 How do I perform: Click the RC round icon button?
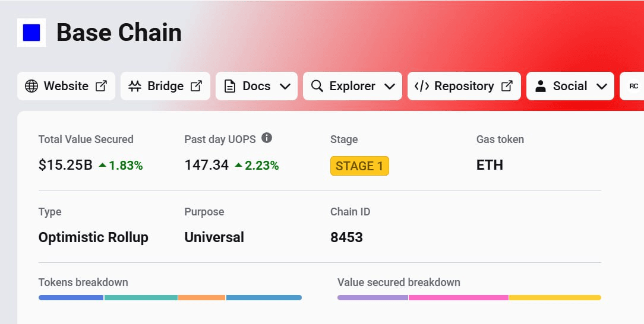point(633,86)
